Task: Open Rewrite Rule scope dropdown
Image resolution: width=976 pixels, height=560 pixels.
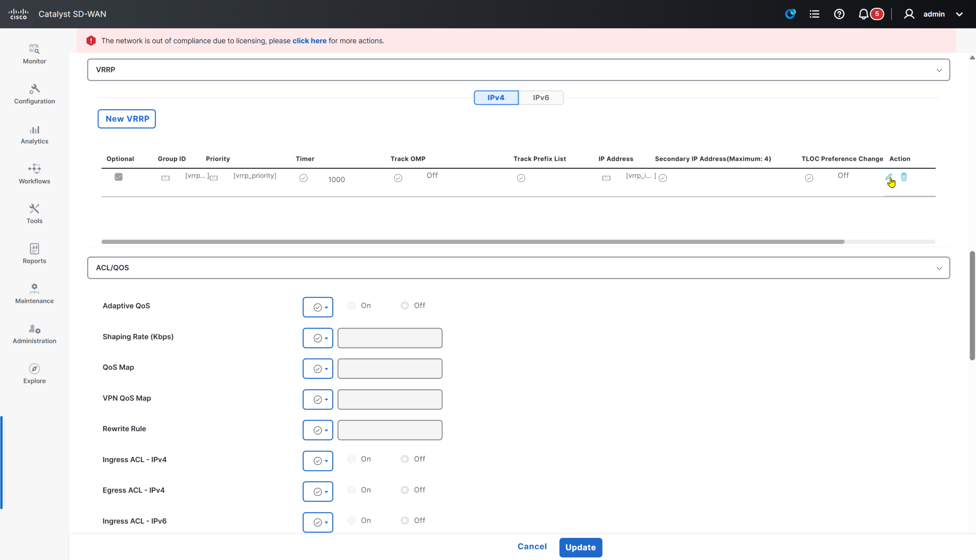Action: tap(318, 430)
